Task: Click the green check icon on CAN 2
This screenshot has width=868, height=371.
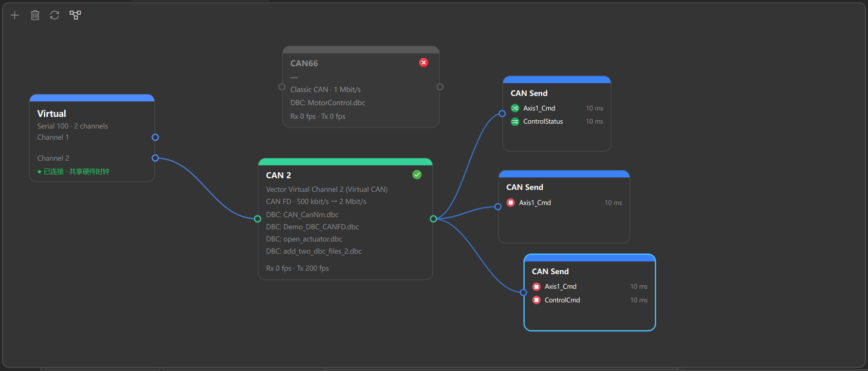Action: (417, 174)
